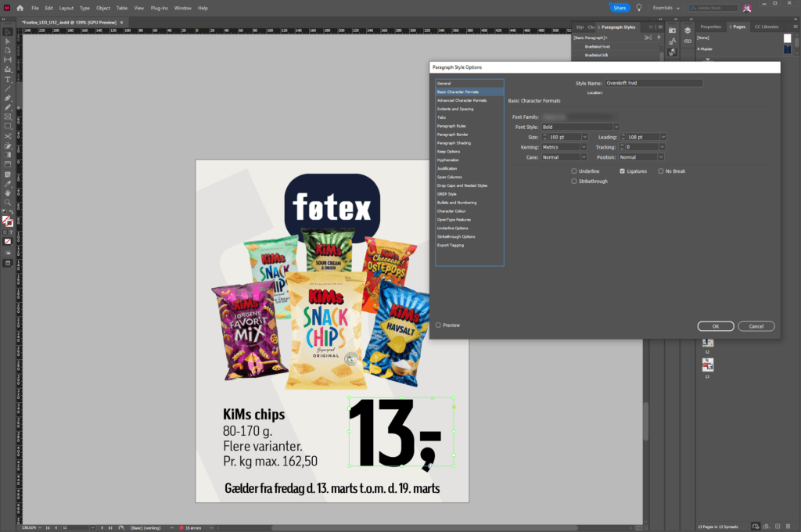Select the Rectangle Frame tool
The height and width of the screenshot is (532, 801).
click(x=8, y=117)
